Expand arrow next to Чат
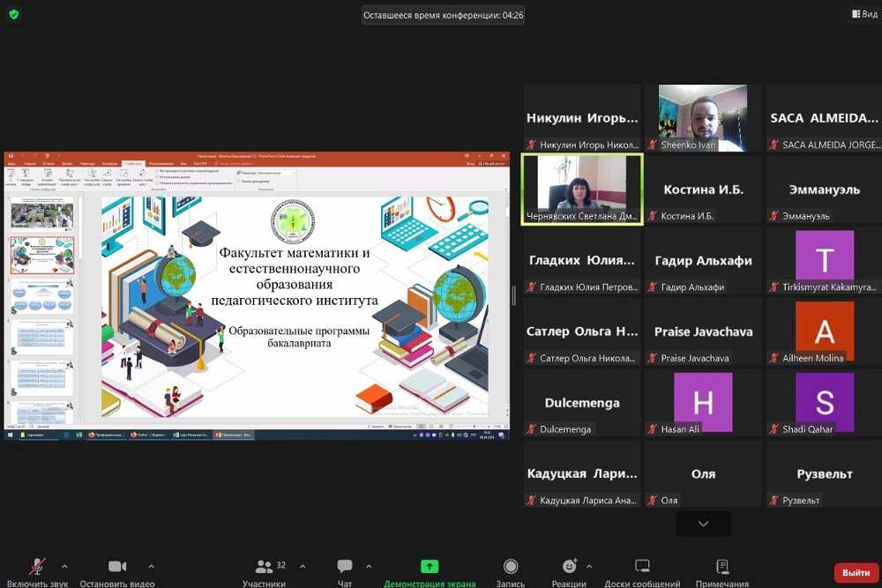882x588 pixels. (x=369, y=566)
